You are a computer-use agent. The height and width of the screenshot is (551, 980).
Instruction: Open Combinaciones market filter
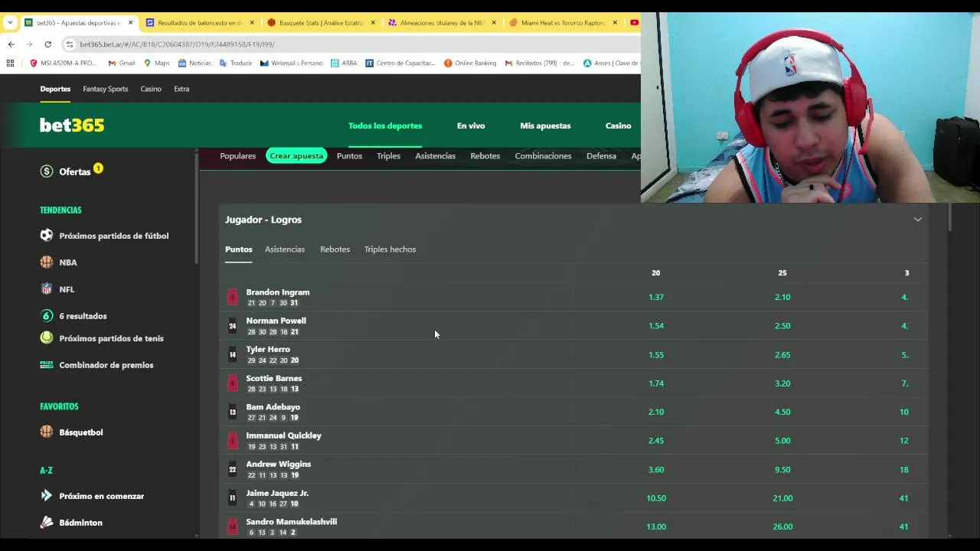(543, 156)
